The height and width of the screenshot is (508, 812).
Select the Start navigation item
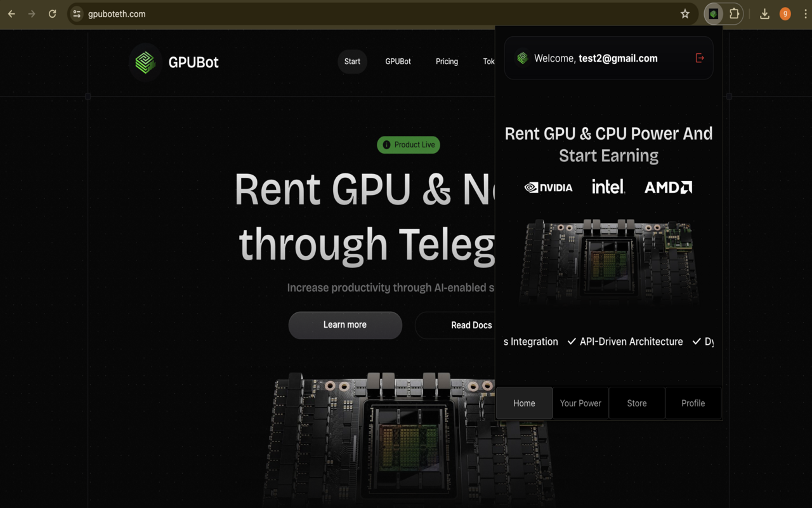(352, 62)
